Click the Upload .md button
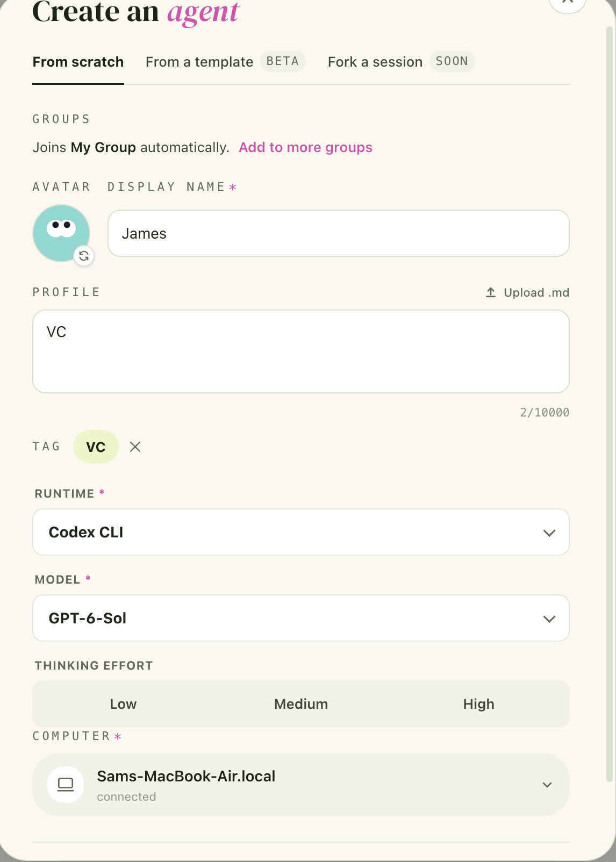The height and width of the screenshot is (862, 616). click(x=527, y=292)
